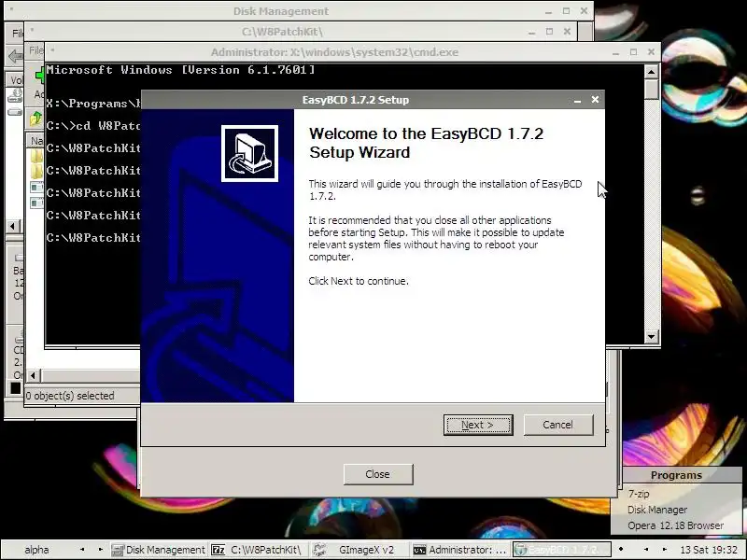Click the cmd.exe window title bar text
Screen dimensions: 747x560
334,52
